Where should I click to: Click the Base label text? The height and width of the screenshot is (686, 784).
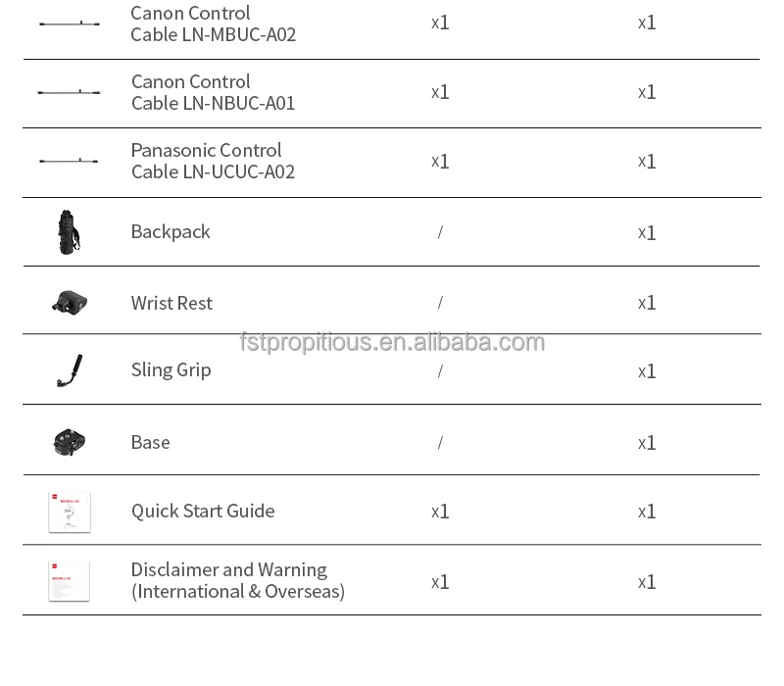pos(150,442)
